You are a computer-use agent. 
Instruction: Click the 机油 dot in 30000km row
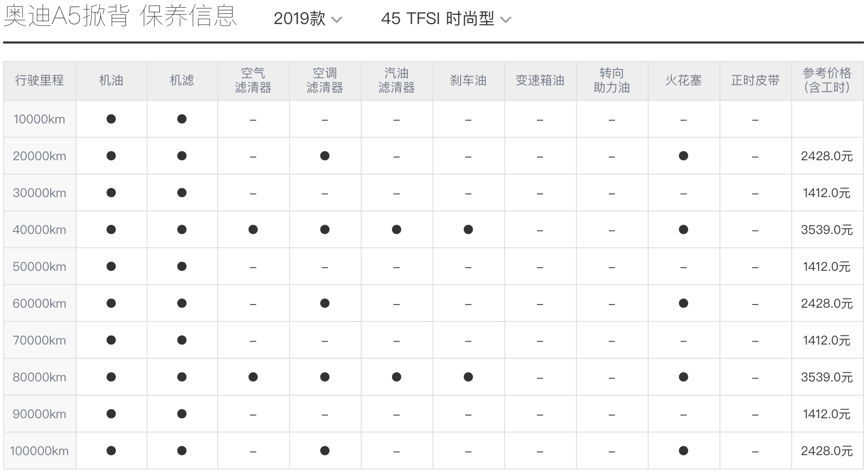pyautogui.click(x=111, y=193)
